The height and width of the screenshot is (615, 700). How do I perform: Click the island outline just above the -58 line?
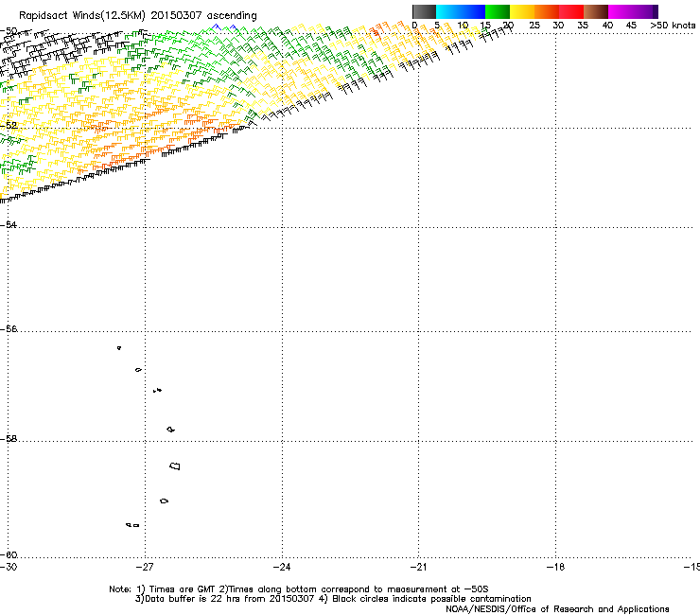(170, 430)
